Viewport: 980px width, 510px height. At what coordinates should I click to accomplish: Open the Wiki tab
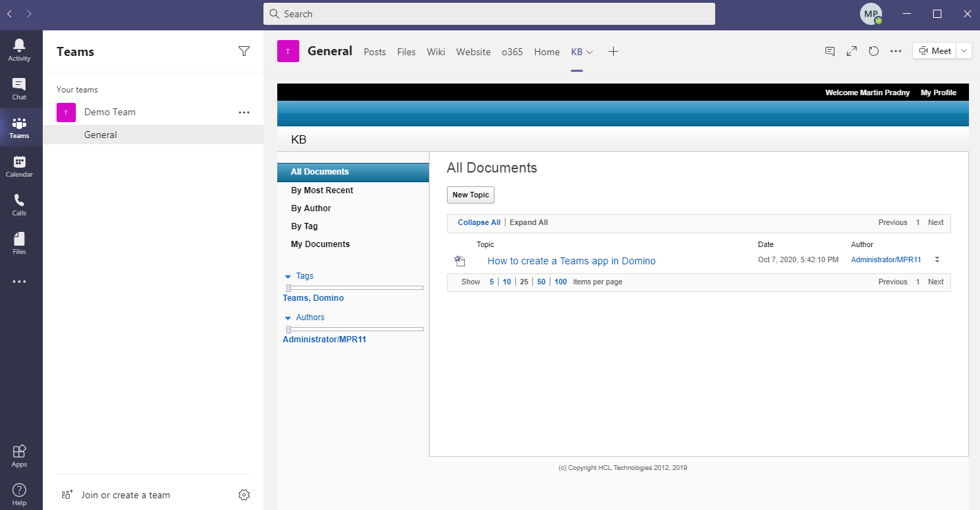[436, 51]
